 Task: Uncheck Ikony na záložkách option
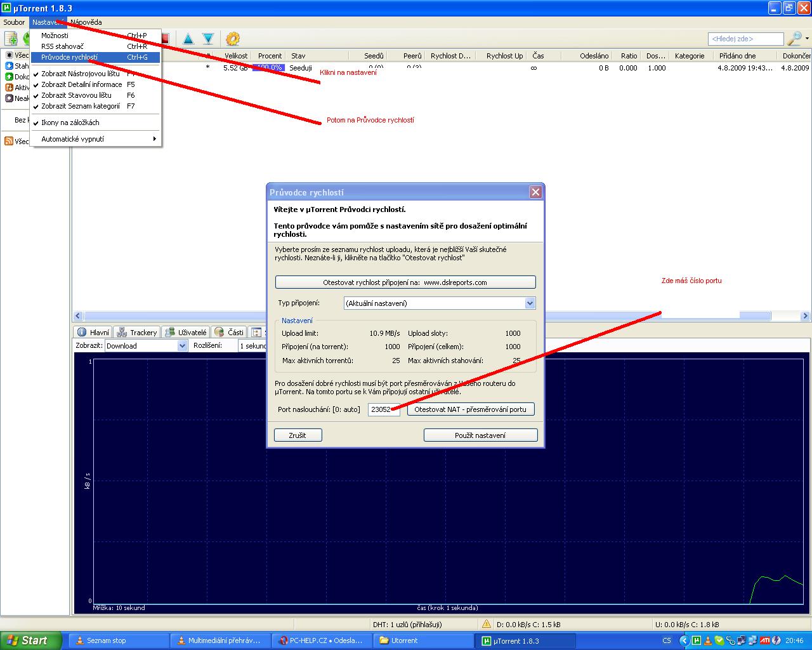click(x=70, y=123)
